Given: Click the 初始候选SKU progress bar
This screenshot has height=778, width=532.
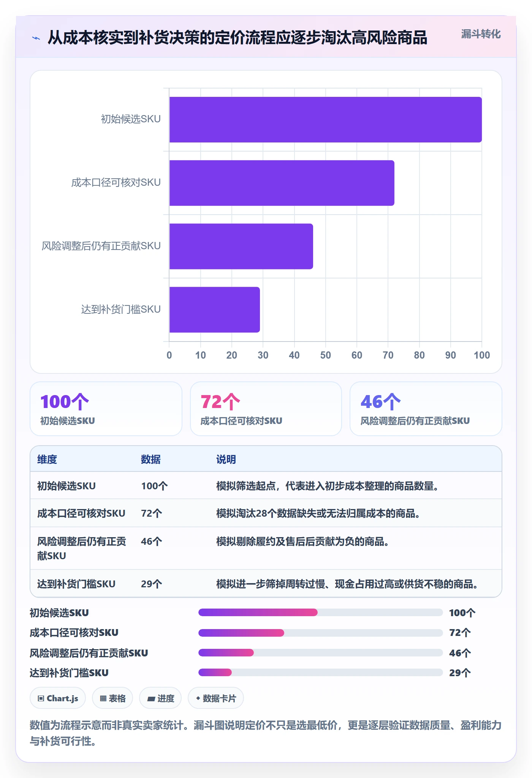Looking at the screenshot, I should click(x=321, y=612).
